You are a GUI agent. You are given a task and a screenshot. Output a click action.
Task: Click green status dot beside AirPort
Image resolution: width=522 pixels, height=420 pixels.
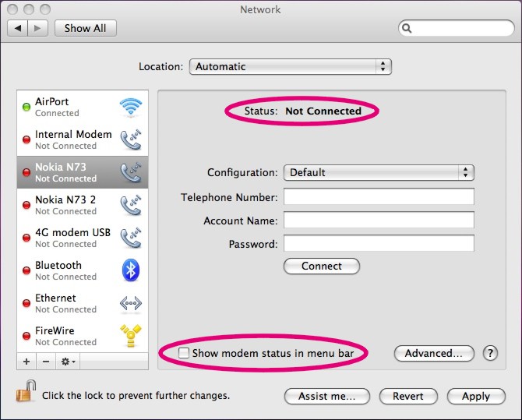pos(26,107)
